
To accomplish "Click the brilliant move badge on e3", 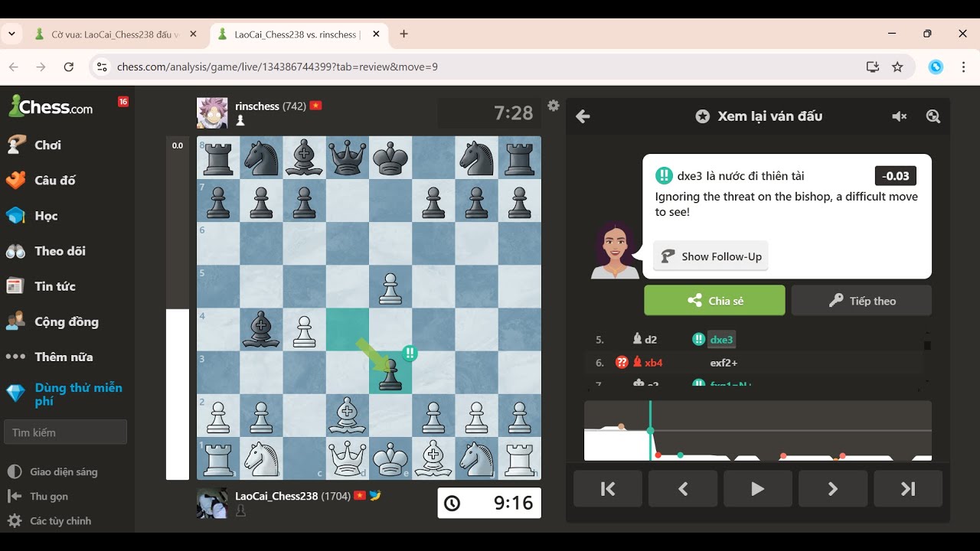I will (410, 353).
